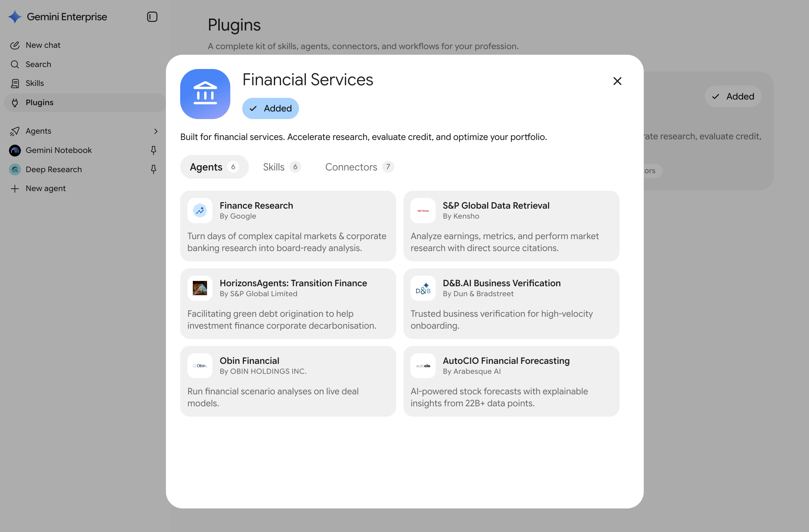
Task: Click the 'By S&P Global Limited' text
Action: 258,294
